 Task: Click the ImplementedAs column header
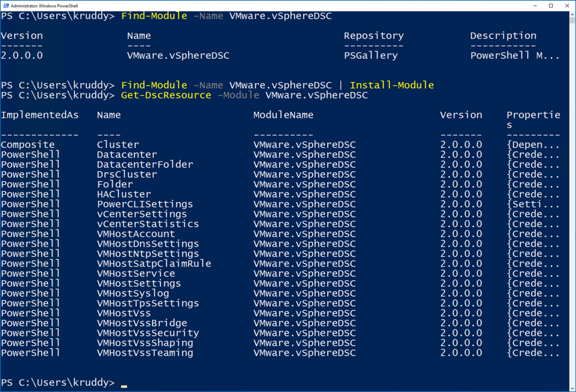pos(40,115)
